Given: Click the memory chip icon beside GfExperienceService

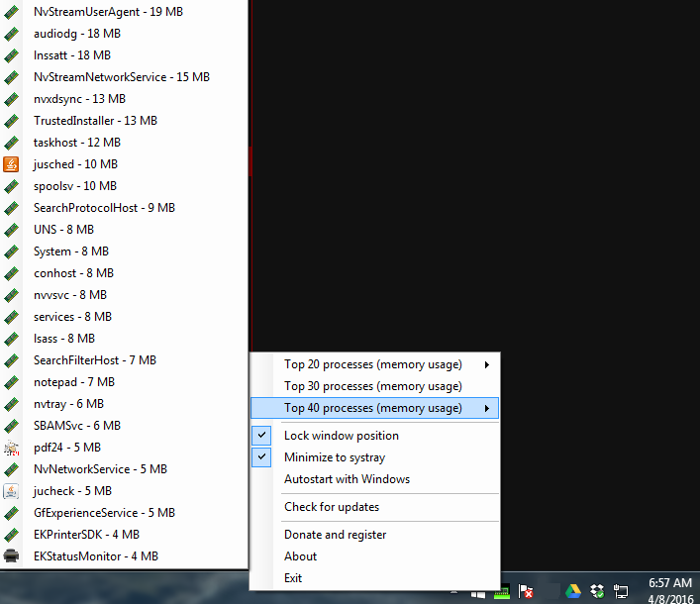Looking at the screenshot, I should (x=11, y=513).
